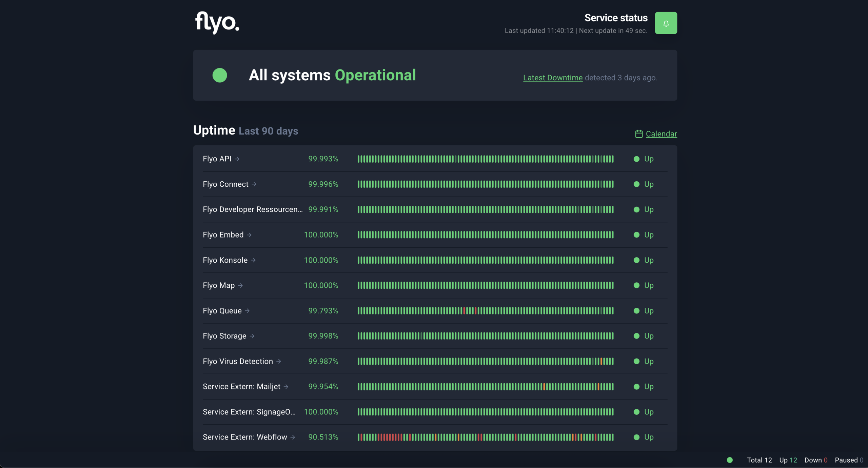The height and width of the screenshot is (468, 868).
Task: Click the arrow next to Flyo Connect
Action: 254,184
